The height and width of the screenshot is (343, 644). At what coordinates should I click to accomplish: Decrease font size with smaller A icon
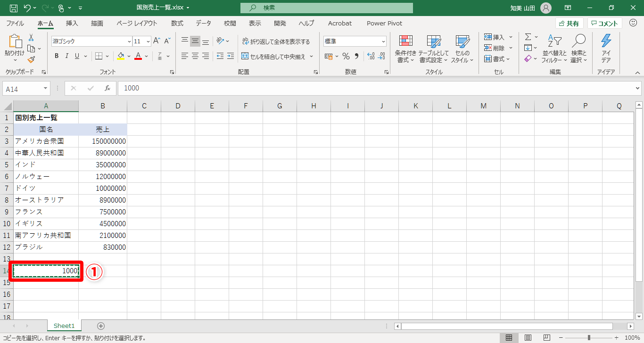[x=167, y=41]
